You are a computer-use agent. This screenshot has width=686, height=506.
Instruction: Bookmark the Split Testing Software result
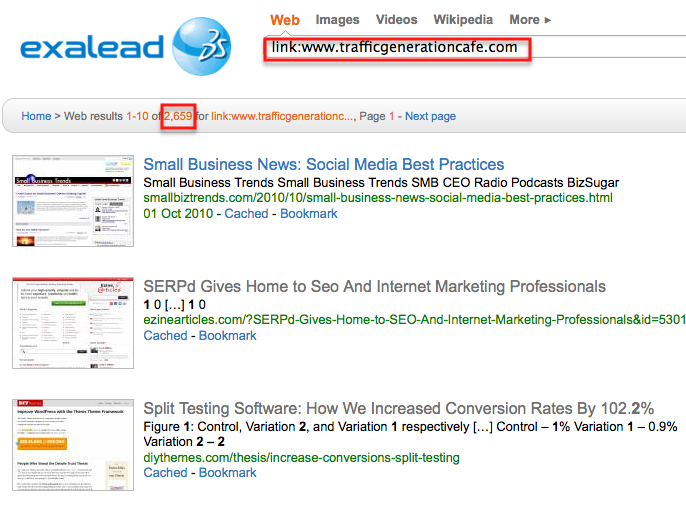(x=228, y=472)
